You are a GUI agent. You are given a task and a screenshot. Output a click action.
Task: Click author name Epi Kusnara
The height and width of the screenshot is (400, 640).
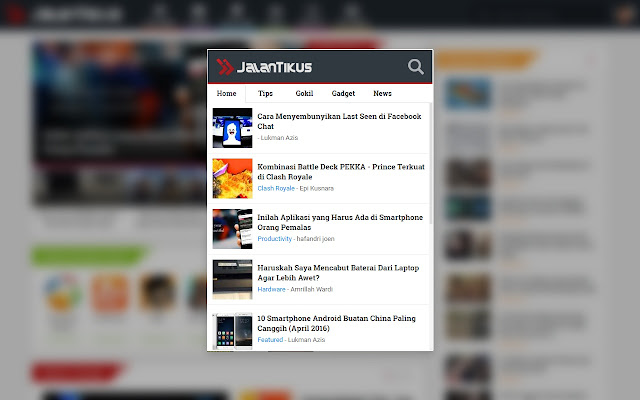(x=317, y=188)
